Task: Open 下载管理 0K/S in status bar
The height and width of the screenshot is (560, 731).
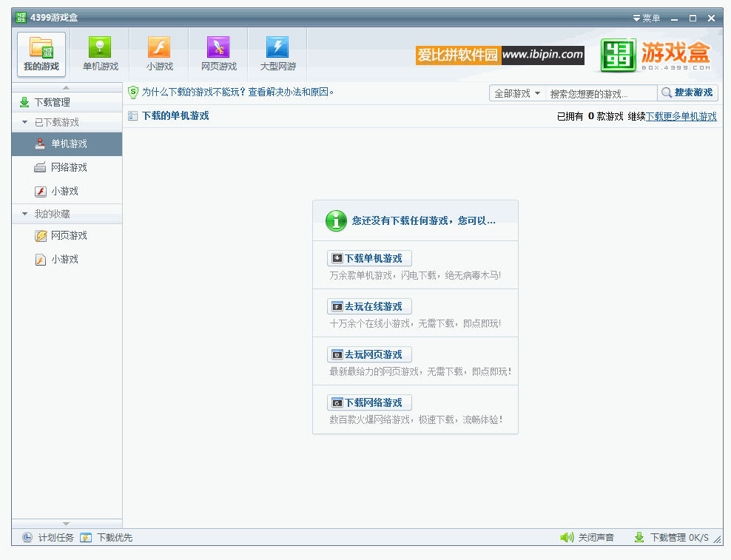Action: click(679, 538)
